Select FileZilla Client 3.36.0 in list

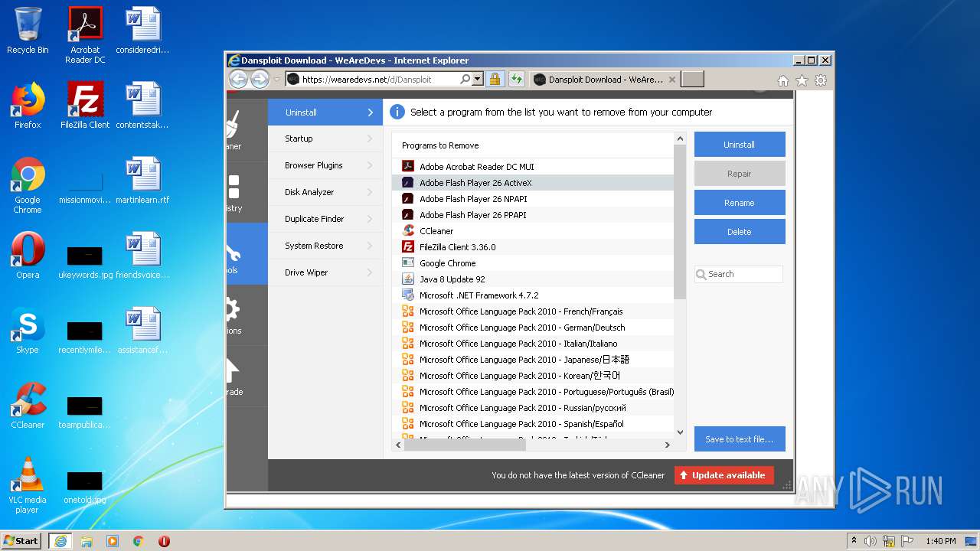(533, 247)
